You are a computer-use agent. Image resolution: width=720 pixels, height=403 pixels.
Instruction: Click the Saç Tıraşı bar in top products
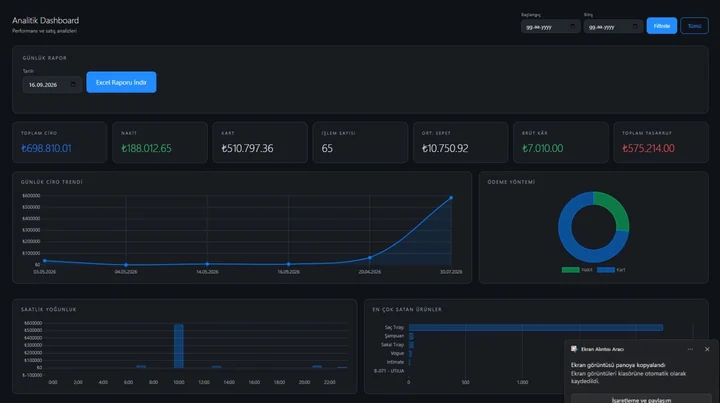536,327
